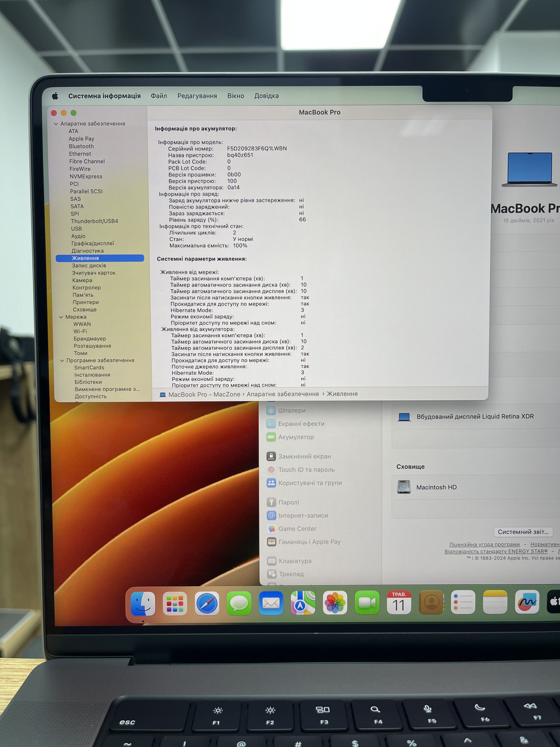Select NVMExpress in hardware list
This screenshot has height=747, width=560.
coord(86,176)
